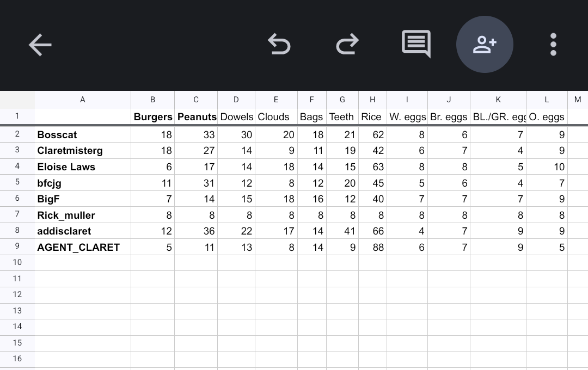
Task: Share sheet with add person icon
Action: click(x=485, y=45)
